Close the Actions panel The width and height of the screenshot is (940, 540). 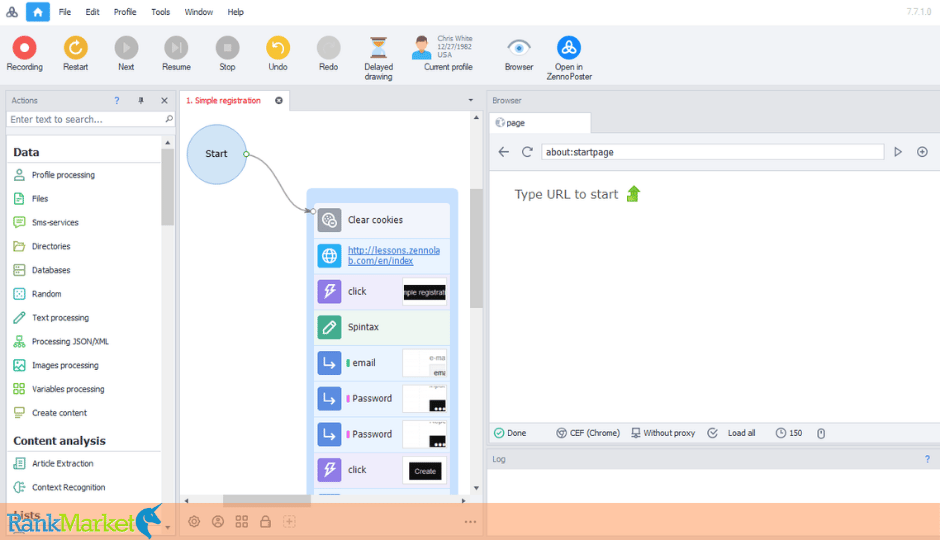(x=164, y=101)
